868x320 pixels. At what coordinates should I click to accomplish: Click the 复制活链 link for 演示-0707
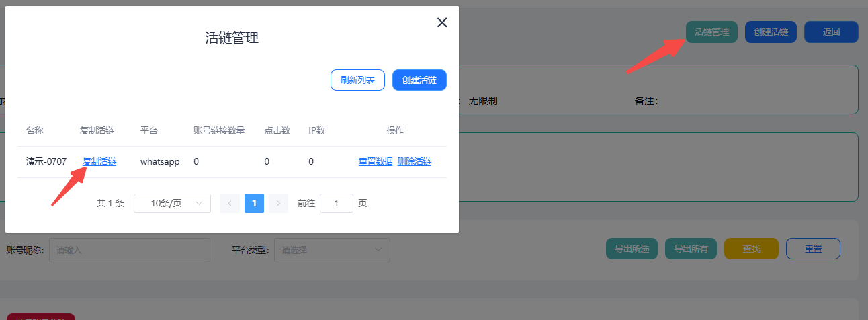click(99, 161)
